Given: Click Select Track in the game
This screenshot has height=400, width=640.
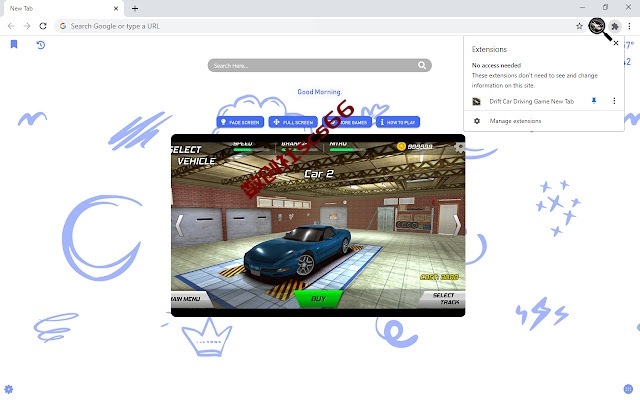Looking at the screenshot, I should click(x=442, y=299).
